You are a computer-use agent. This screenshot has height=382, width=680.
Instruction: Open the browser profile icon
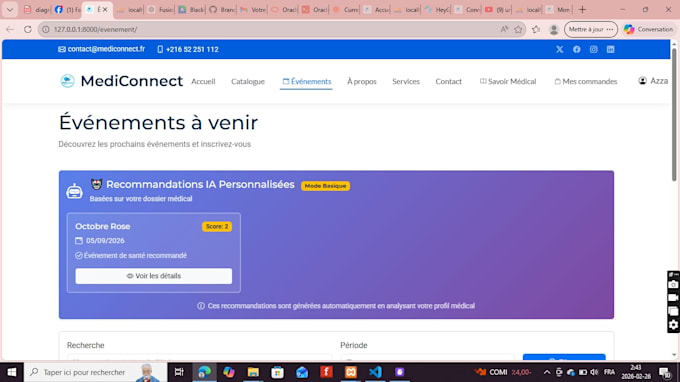[554, 29]
